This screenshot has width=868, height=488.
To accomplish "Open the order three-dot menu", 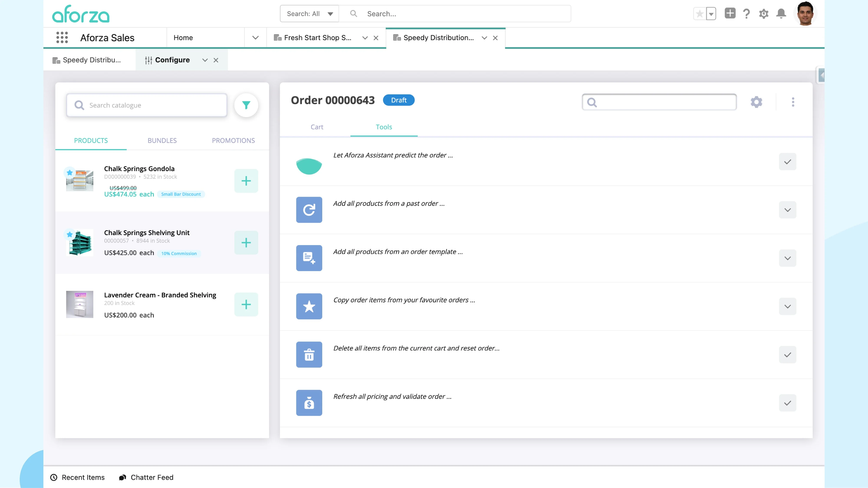I will pyautogui.click(x=793, y=102).
